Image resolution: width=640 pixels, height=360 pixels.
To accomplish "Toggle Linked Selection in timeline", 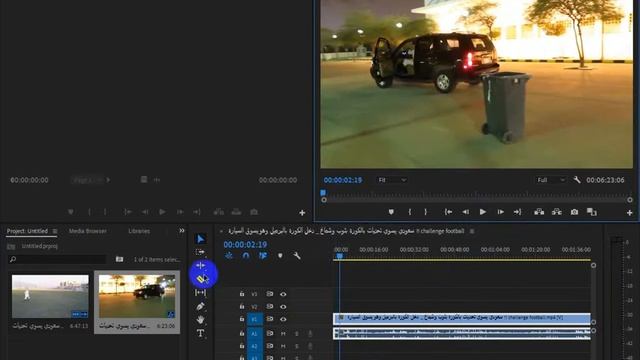I will [x=263, y=256].
